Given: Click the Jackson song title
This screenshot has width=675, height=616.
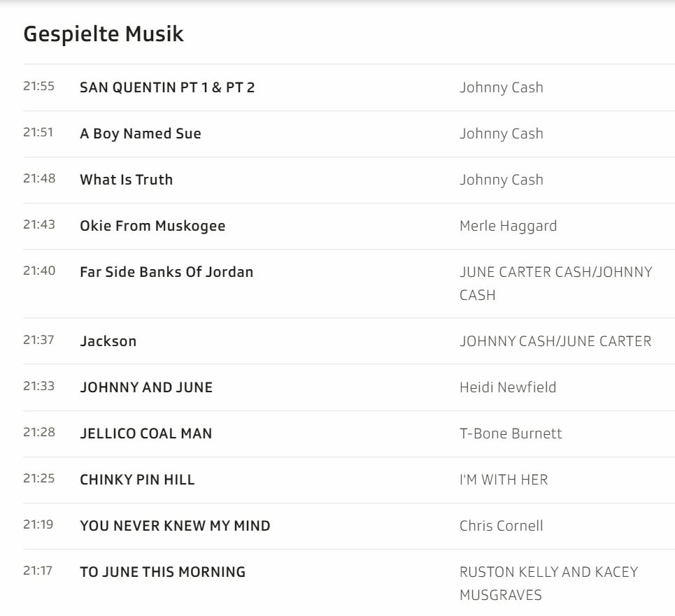Looking at the screenshot, I should [x=108, y=341].
